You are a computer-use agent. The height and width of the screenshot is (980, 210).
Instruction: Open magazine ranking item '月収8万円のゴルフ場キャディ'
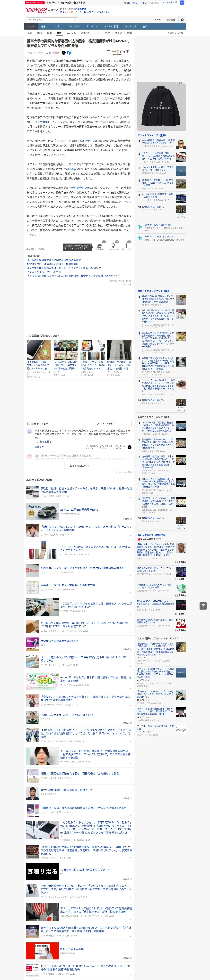point(158,299)
